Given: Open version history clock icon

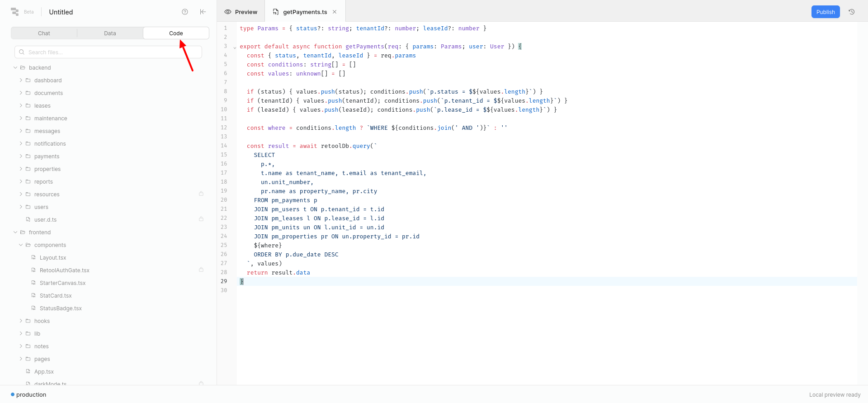Looking at the screenshot, I should point(852,12).
